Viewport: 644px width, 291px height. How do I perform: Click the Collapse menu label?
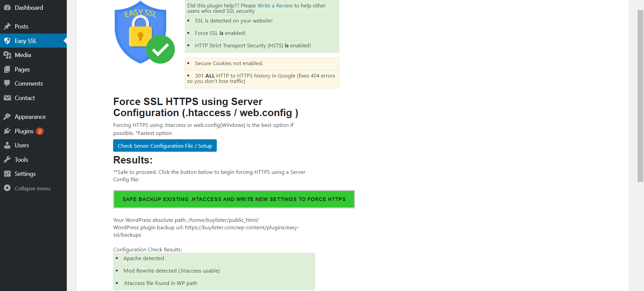[x=32, y=188]
